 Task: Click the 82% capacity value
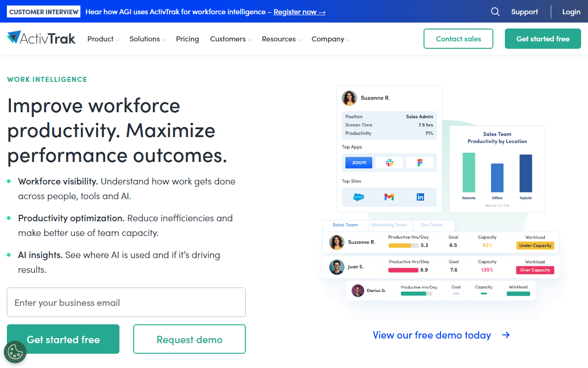pyautogui.click(x=487, y=245)
